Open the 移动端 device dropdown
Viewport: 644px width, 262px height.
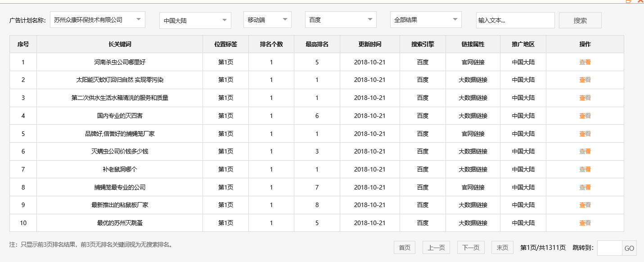click(x=267, y=20)
